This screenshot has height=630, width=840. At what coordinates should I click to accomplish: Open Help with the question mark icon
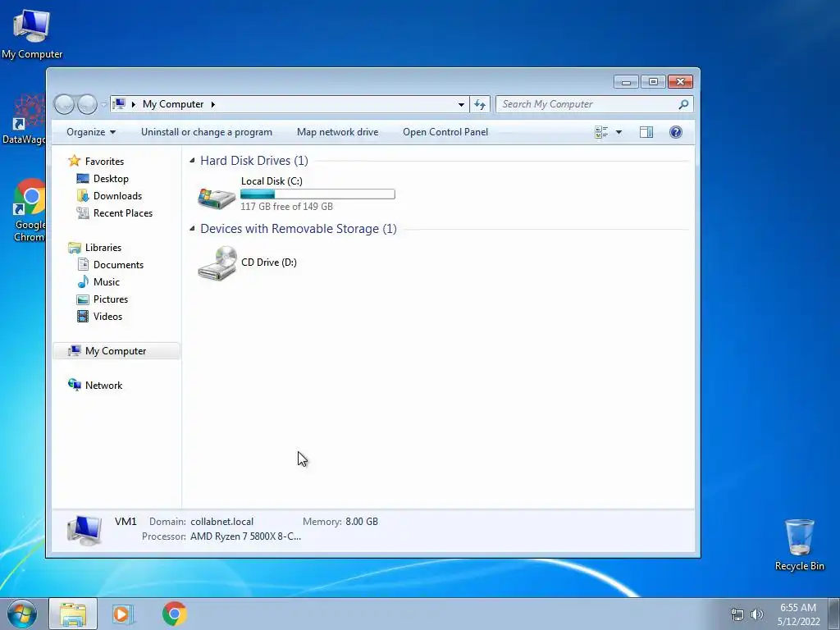[676, 132]
